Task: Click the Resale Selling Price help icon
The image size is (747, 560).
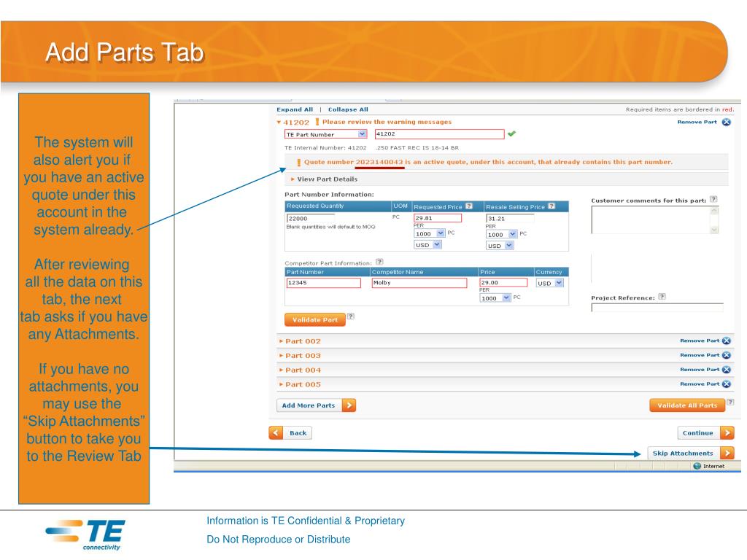Action: click(551, 206)
